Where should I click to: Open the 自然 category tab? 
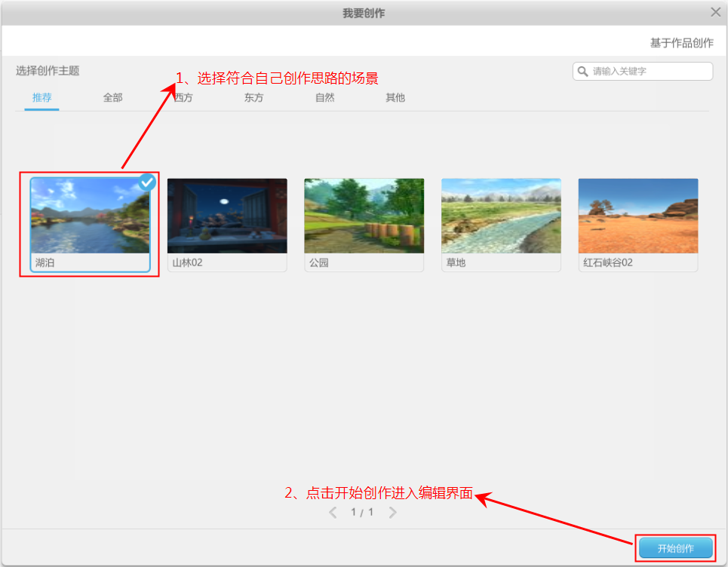pyautogui.click(x=324, y=97)
